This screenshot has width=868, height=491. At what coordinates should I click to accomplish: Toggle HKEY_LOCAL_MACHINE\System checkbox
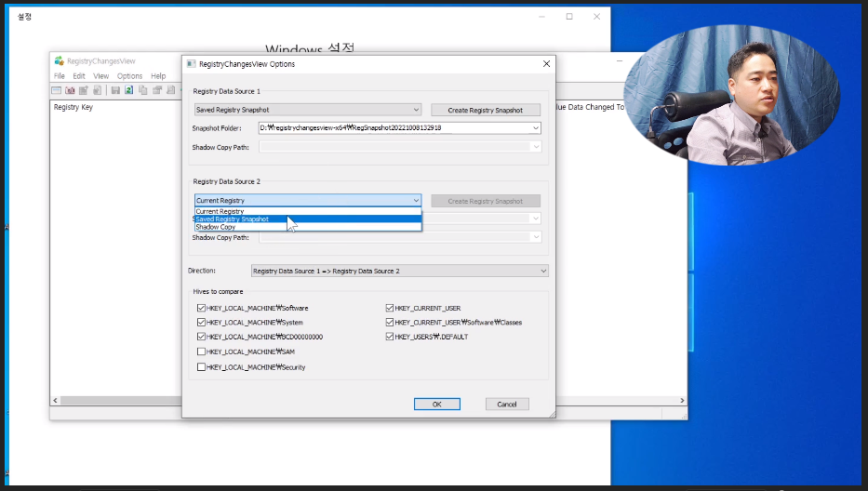[x=201, y=322]
